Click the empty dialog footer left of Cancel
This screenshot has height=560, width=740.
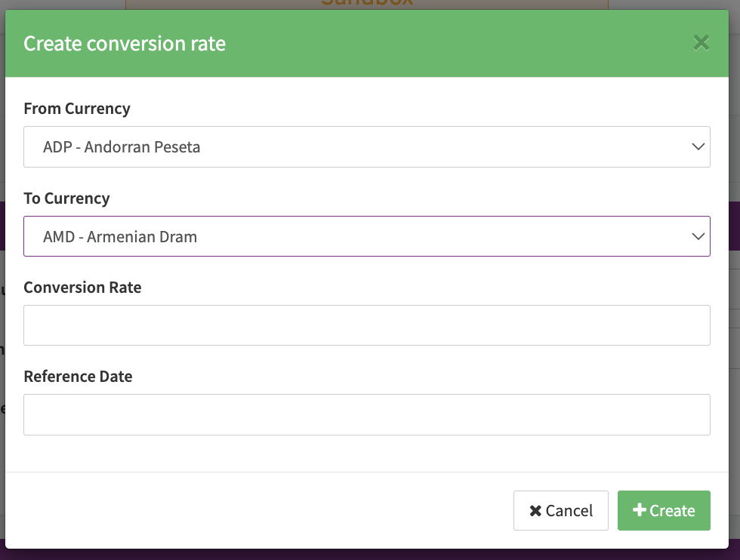(257, 511)
